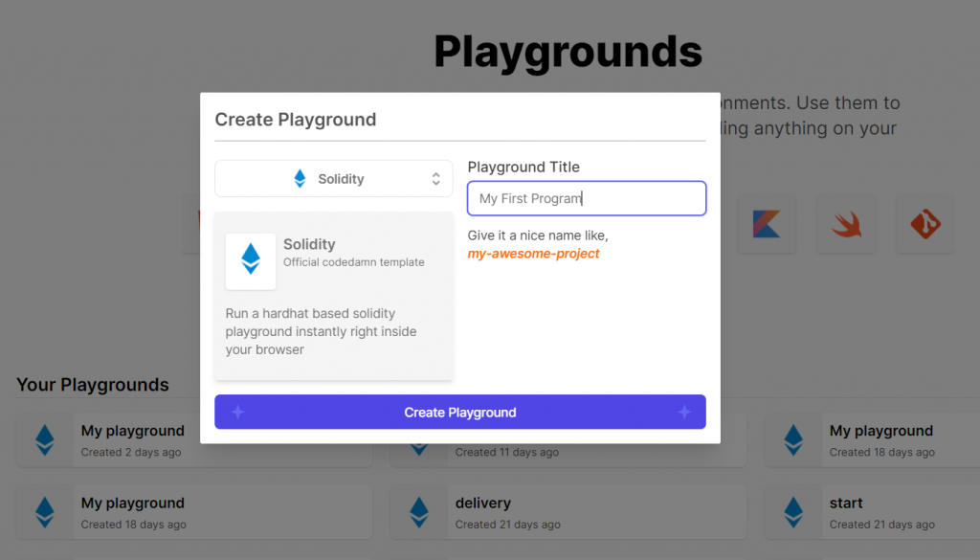Click the right sparkle on Create Playground button

684,412
